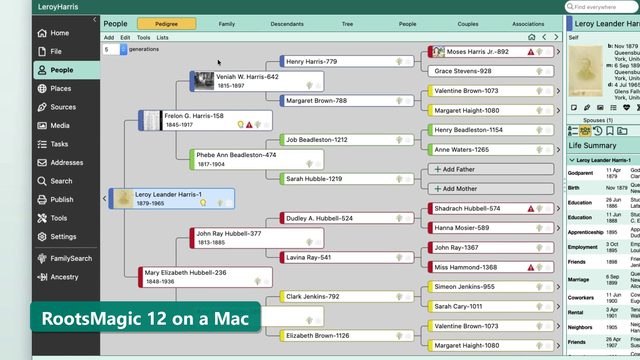Show descendants arrow left of Leroy Harris
Screen dimensions: 640x360
pos(104,198)
